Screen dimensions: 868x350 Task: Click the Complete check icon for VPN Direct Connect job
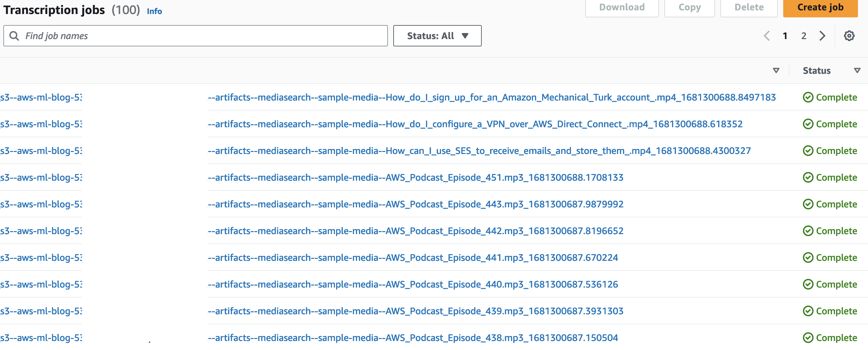click(808, 124)
